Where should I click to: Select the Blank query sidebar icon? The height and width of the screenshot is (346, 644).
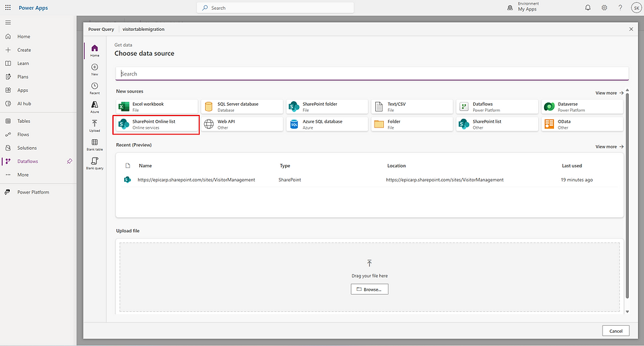pos(95,163)
